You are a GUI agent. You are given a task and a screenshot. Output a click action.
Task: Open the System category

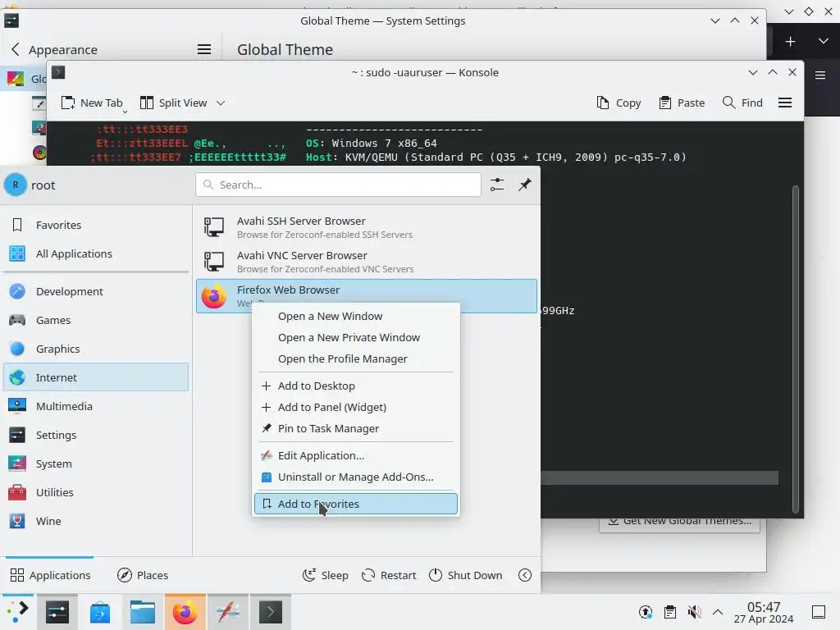tap(96, 463)
